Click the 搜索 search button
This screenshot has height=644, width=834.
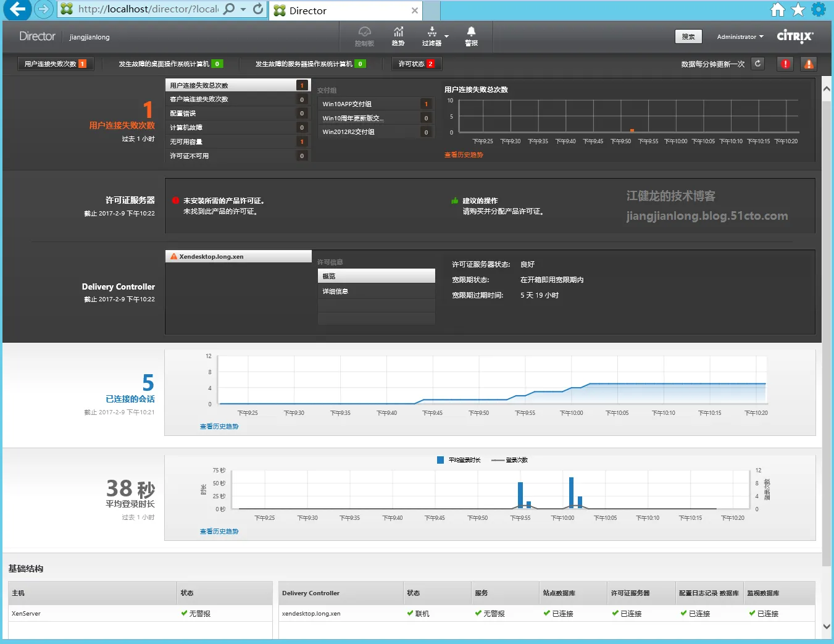pyautogui.click(x=688, y=36)
